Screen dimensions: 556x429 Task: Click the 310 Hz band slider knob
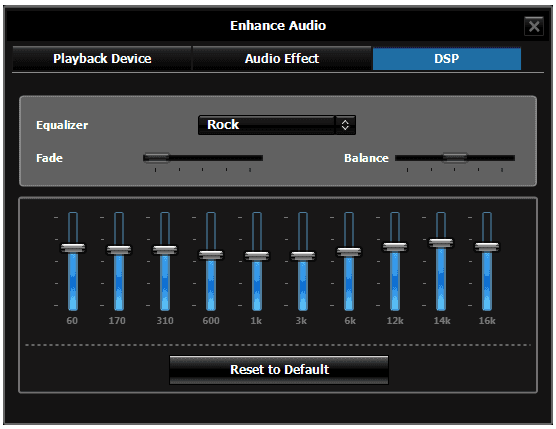165,250
